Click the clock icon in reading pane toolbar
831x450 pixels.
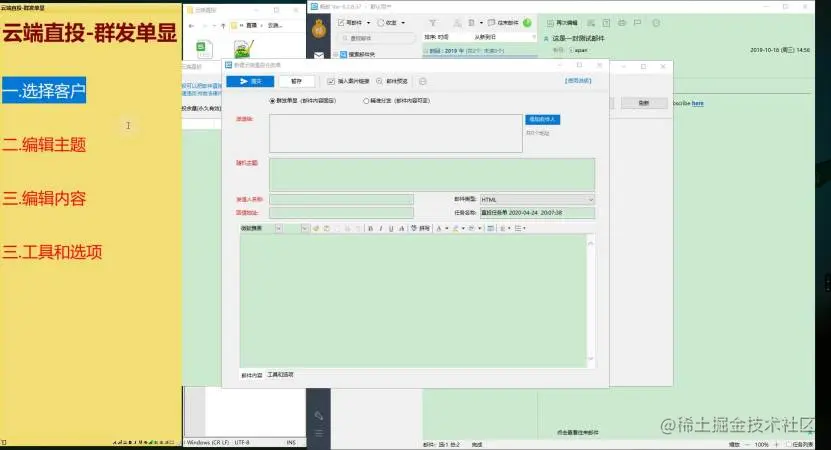tap(656, 23)
